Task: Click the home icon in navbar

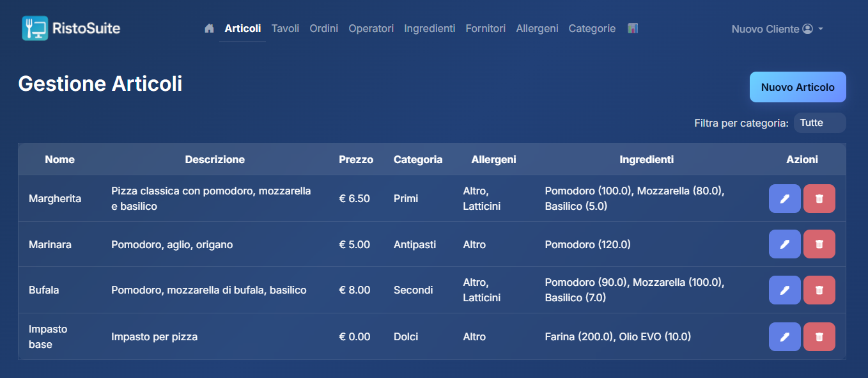Action: point(209,29)
